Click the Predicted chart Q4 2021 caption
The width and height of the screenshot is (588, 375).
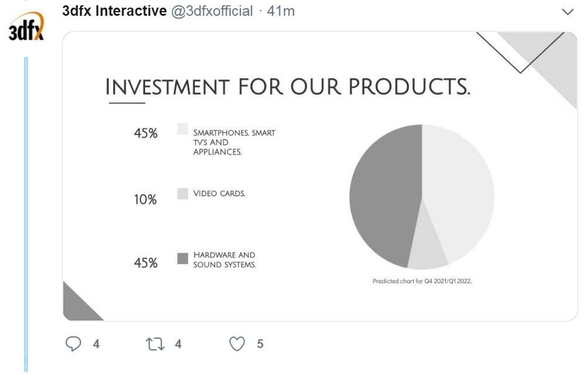[422, 281]
